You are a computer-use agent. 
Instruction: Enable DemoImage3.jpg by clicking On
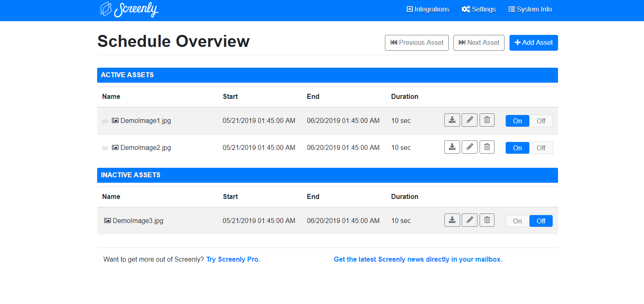(x=517, y=221)
